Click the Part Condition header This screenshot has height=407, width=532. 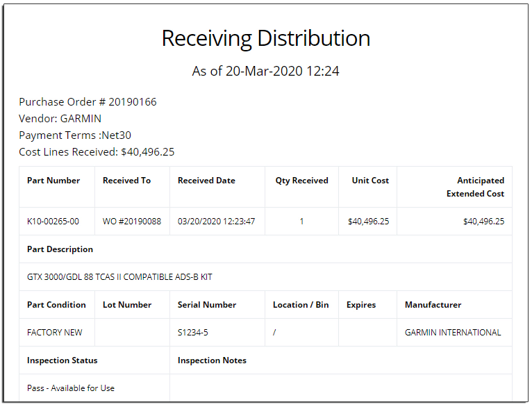point(56,305)
